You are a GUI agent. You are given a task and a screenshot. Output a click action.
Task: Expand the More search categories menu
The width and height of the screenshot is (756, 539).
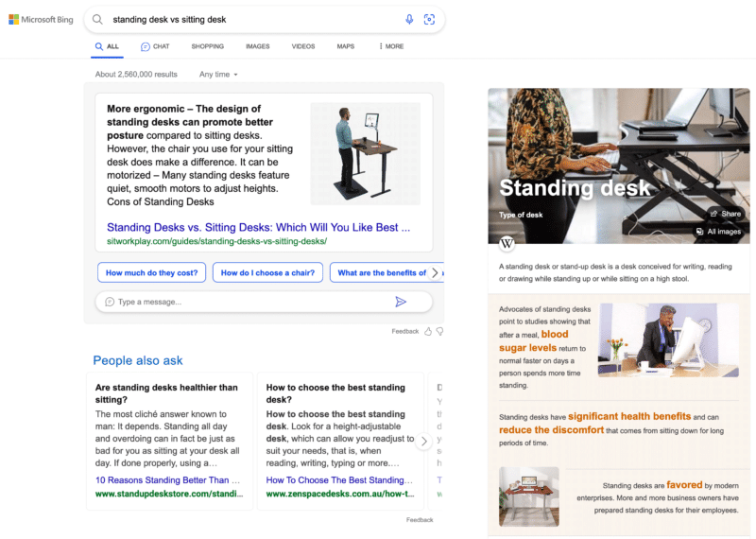coord(391,46)
